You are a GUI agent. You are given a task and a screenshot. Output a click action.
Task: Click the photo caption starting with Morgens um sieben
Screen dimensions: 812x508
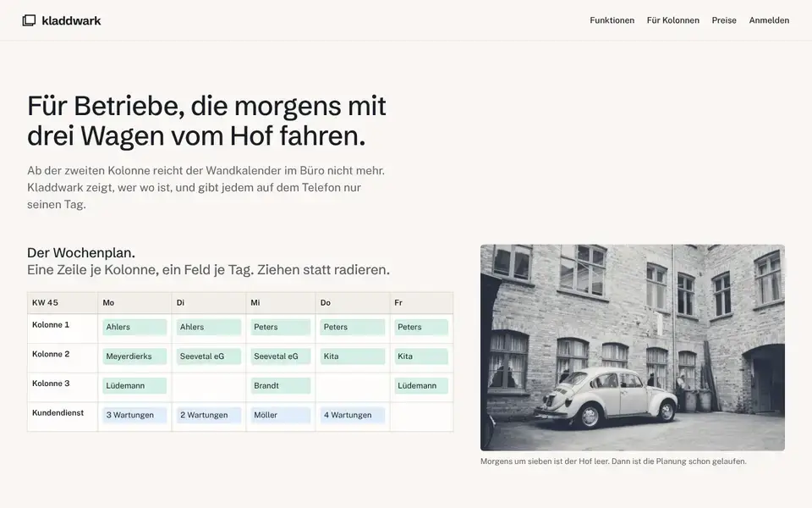613,461
